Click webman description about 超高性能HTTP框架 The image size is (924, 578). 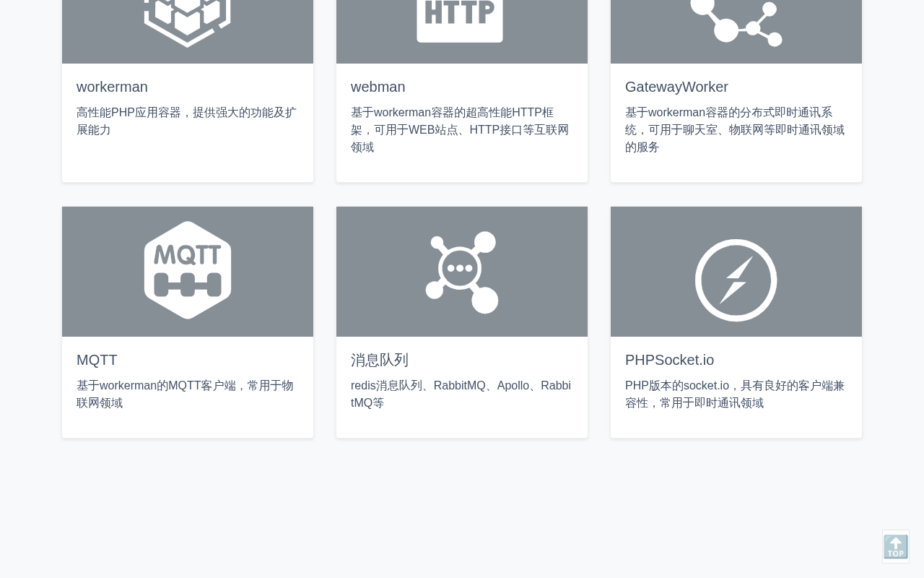point(460,130)
